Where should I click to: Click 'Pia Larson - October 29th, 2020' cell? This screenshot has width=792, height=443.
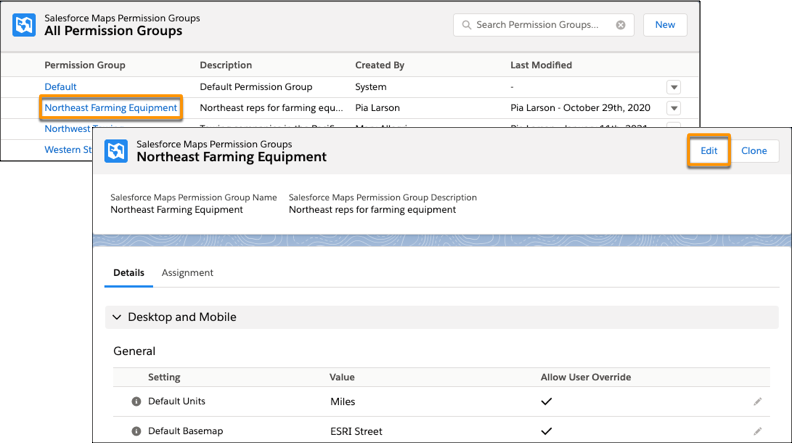[580, 108]
